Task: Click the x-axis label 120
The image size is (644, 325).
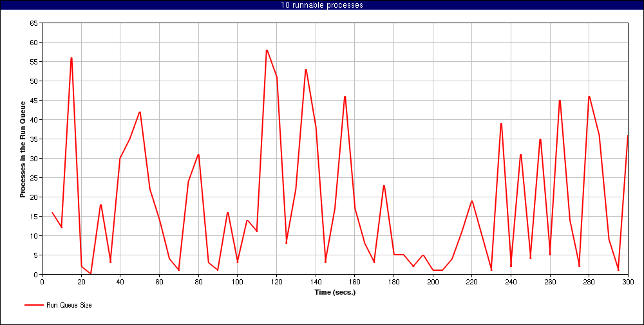Action: coord(276,282)
